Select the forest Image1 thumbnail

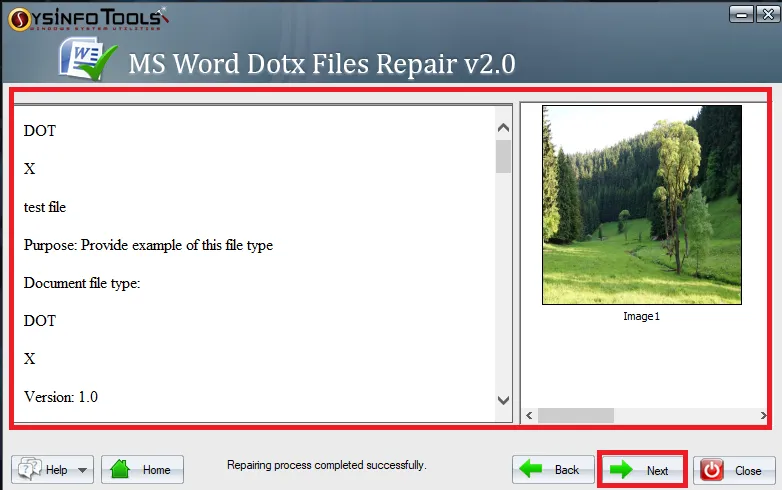[642, 204]
